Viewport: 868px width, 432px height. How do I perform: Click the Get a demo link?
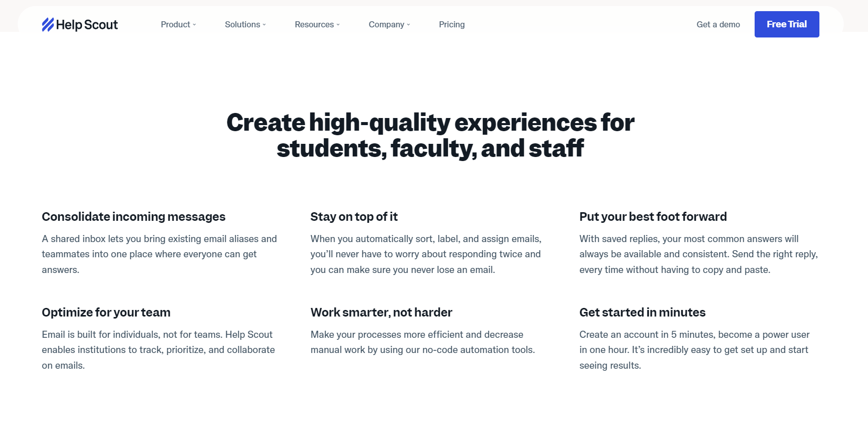click(x=718, y=24)
